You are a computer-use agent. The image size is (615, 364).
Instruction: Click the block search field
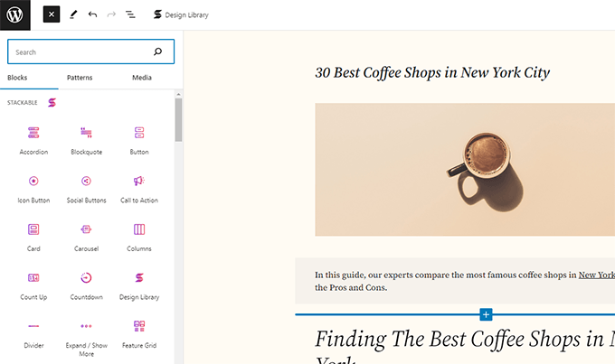81,52
